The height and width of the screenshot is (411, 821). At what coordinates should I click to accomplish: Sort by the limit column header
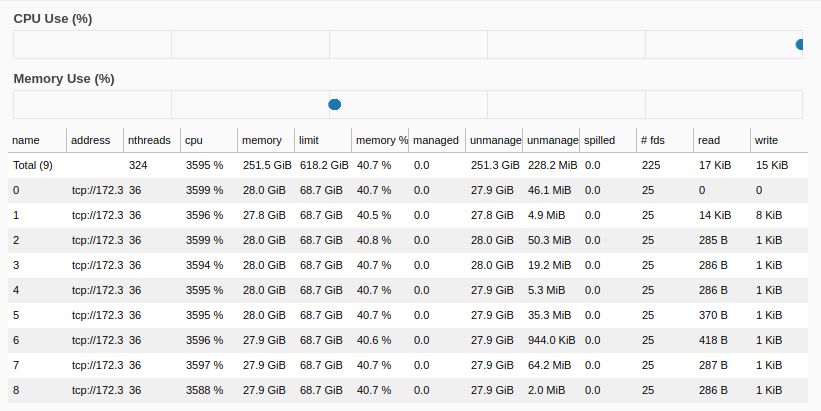(x=309, y=140)
